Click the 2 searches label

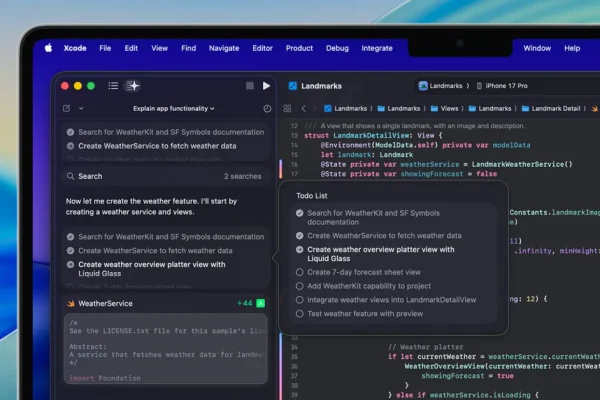tap(243, 176)
